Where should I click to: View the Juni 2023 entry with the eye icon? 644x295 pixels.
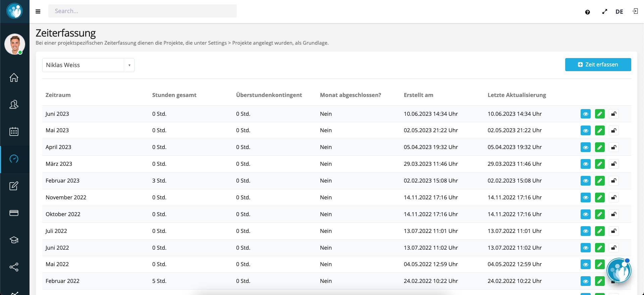click(x=586, y=114)
